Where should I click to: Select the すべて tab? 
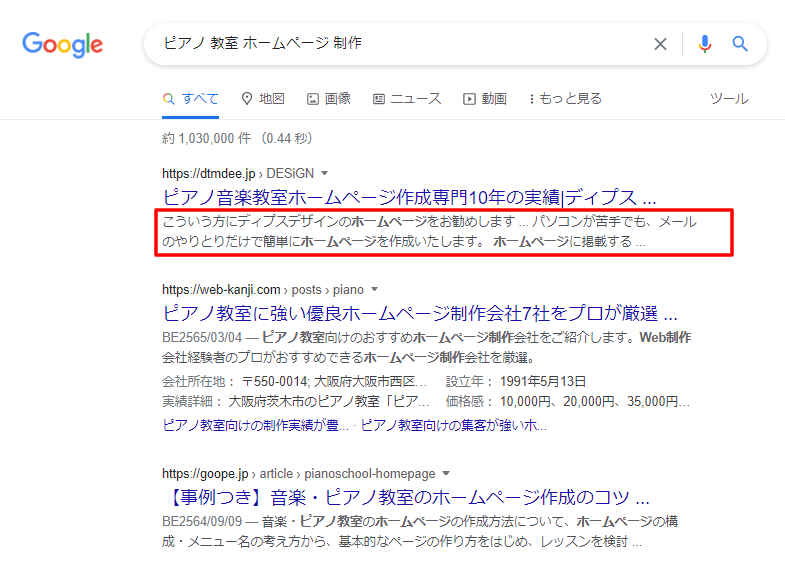190,99
